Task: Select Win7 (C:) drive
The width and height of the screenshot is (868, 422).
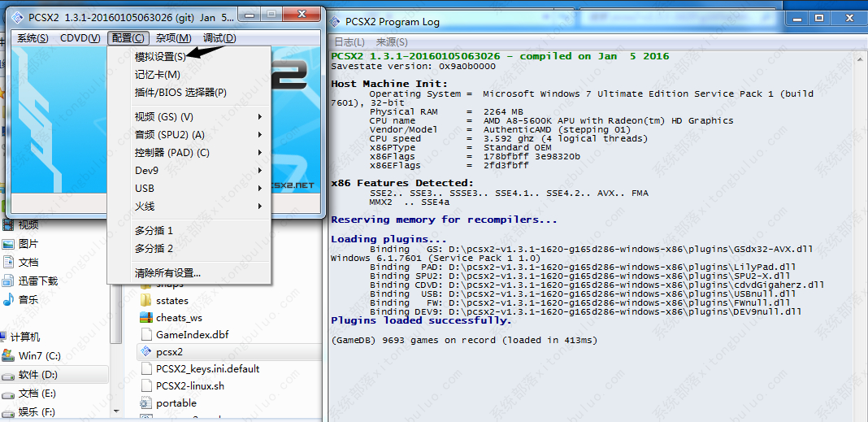Action: [40, 356]
